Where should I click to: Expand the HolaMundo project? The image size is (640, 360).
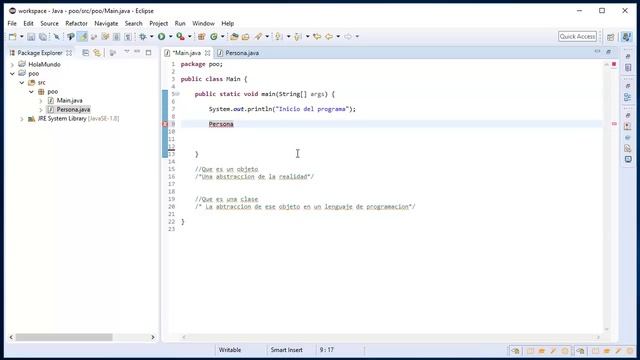pos(12,64)
